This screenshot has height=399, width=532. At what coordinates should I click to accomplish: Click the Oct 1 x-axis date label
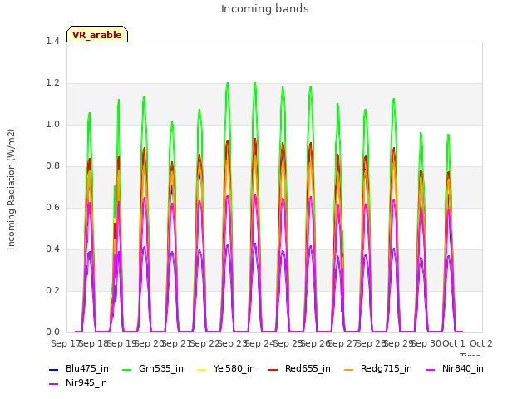click(x=454, y=343)
